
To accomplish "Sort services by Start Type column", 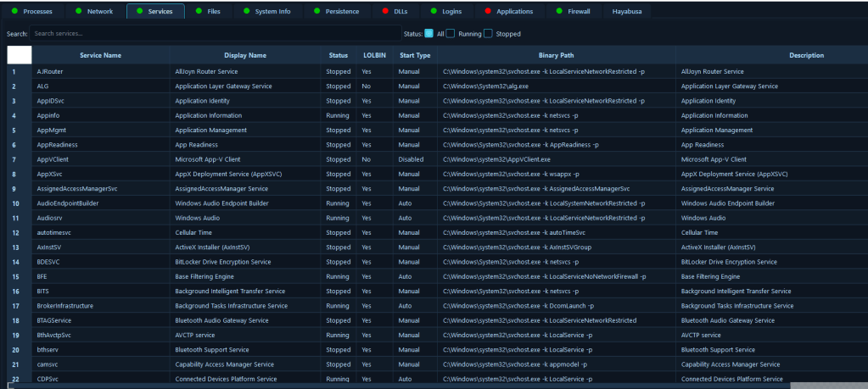I will [x=415, y=55].
